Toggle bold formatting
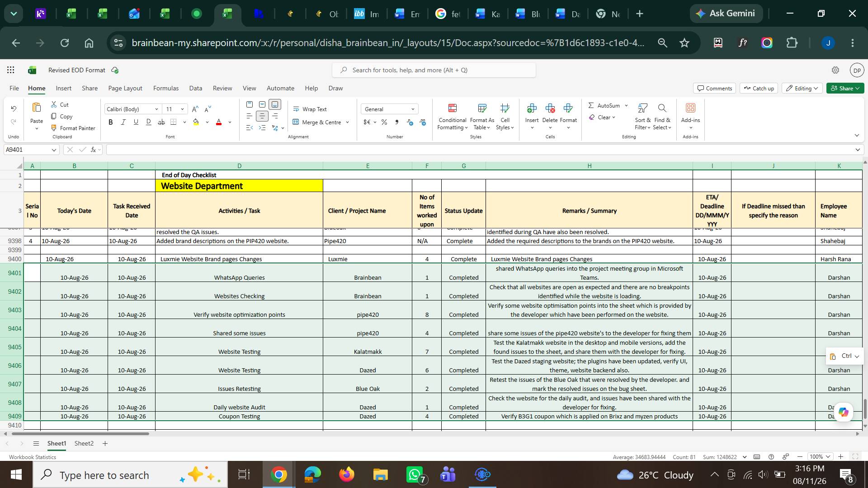This screenshot has height=488, width=868. pyautogui.click(x=110, y=122)
